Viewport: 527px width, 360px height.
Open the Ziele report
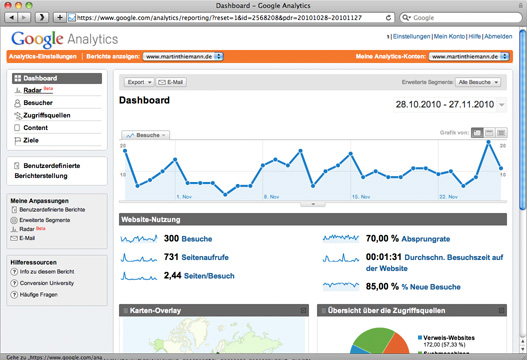pos(31,141)
